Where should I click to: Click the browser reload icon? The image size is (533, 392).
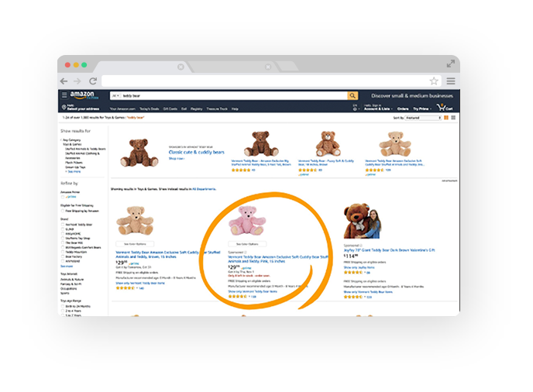click(x=93, y=81)
